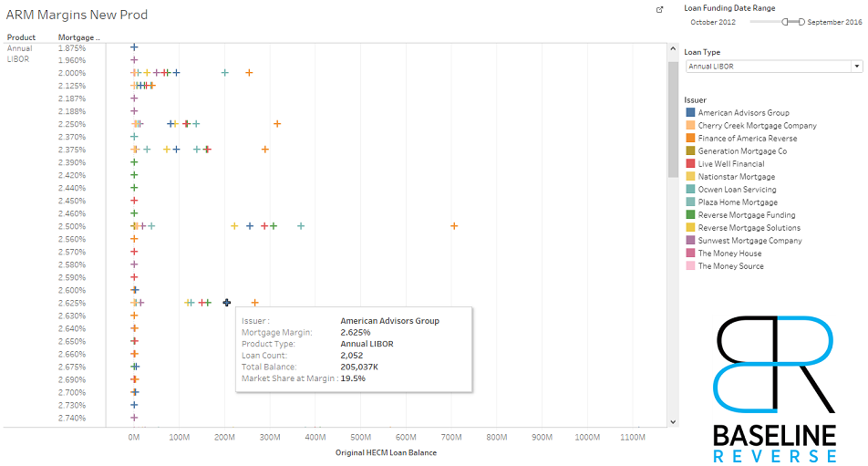Select Nationstar Mortgage legend swatch
The height and width of the screenshot is (466, 868).
690,176
